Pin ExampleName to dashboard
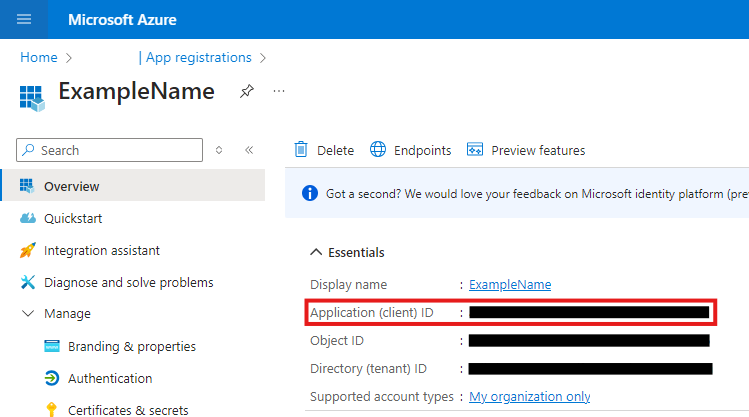 tap(246, 91)
